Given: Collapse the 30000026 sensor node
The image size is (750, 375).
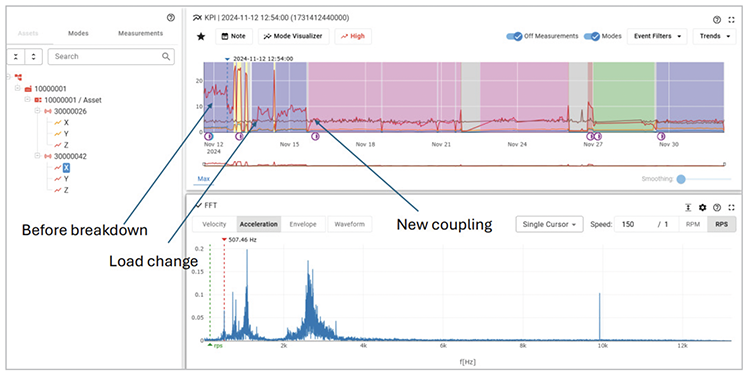Looking at the screenshot, I should [x=37, y=111].
